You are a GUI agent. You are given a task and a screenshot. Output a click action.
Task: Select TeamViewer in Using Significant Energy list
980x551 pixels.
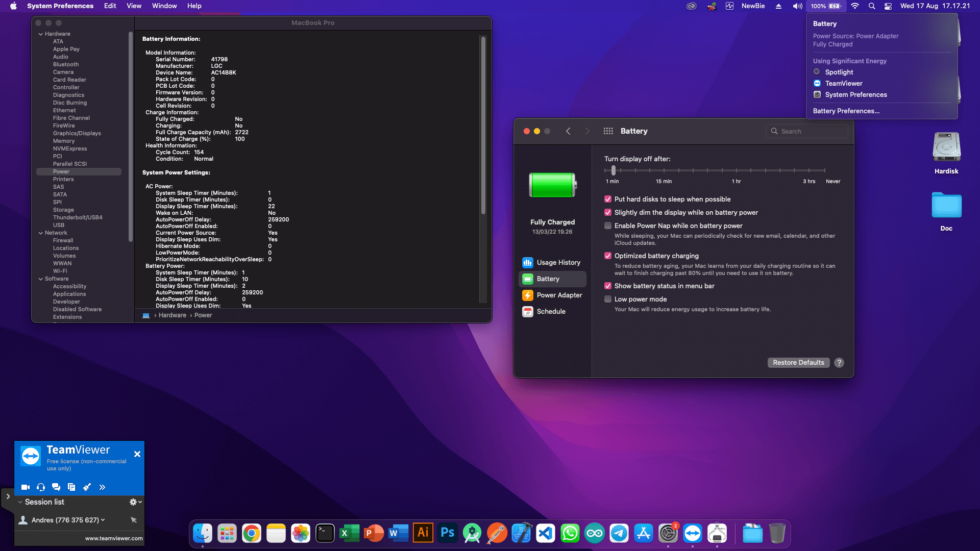point(843,84)
